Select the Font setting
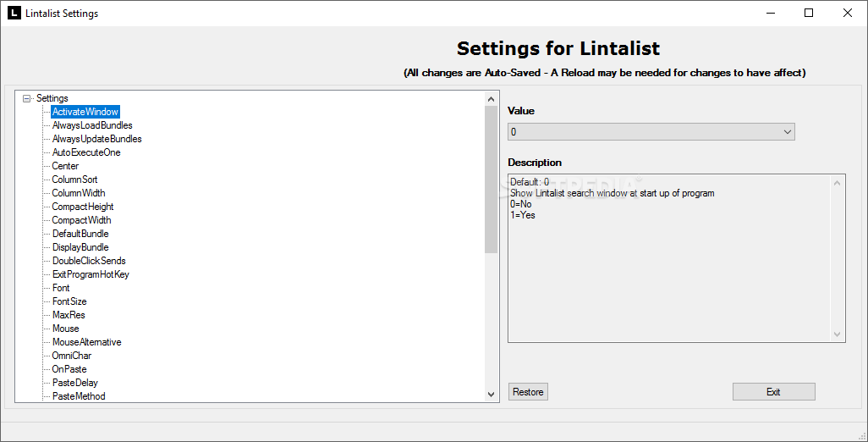The height and width of the screenshot is (442, 868). point(61,288)
